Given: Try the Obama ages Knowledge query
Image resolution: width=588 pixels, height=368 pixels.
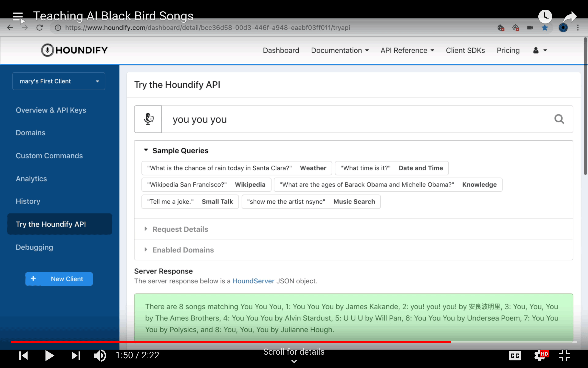Looking at the screenshot, I should tap(388, 184).
